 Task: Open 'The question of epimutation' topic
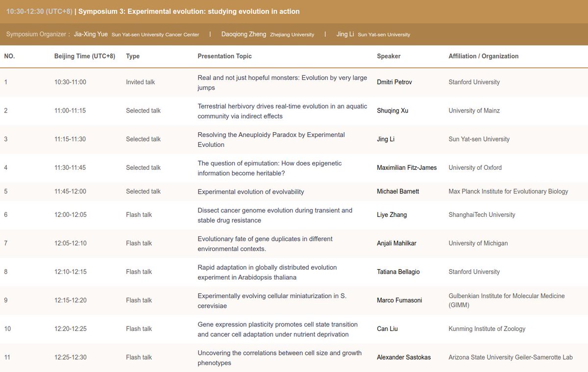tap(269, 168)
